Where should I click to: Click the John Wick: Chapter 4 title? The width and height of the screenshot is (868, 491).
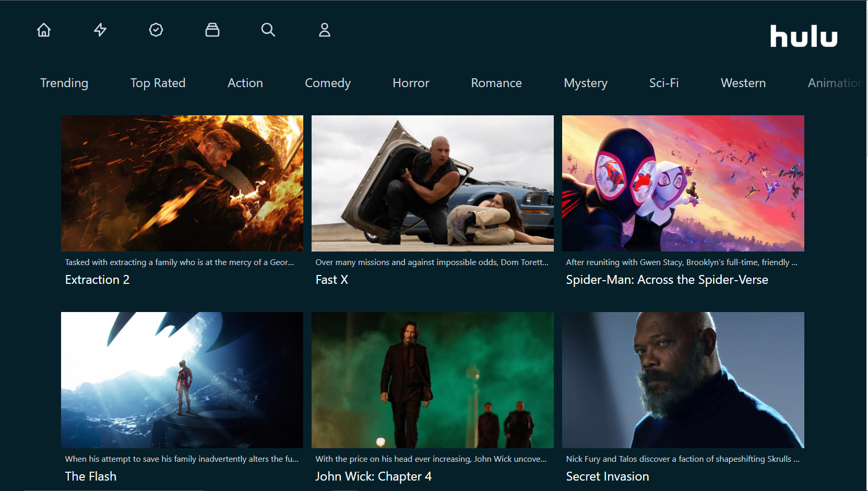(374, 476)
